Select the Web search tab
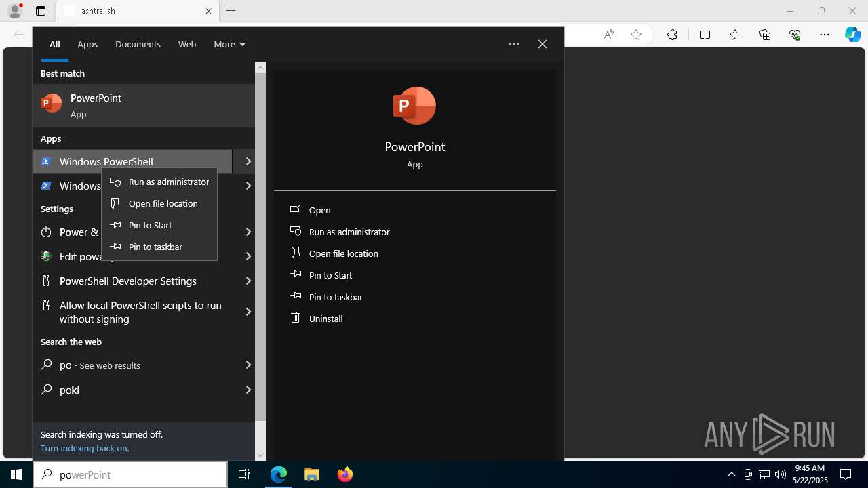This screenshot has height=488, width=868. pos(187,44)
